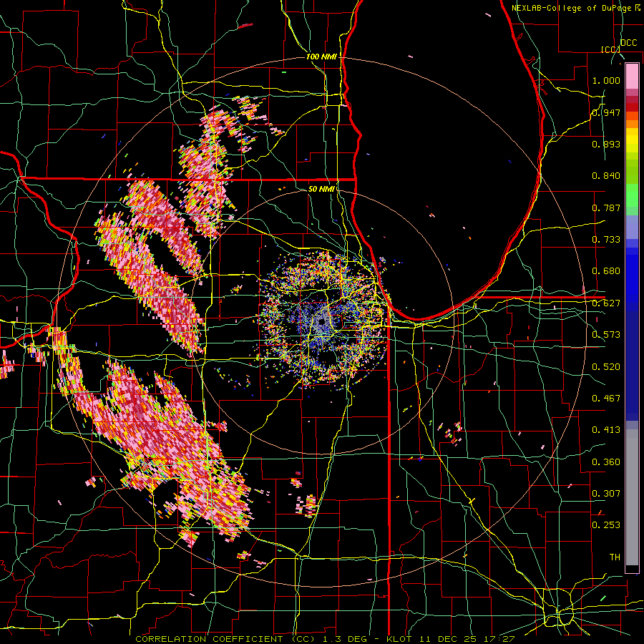Viewport: 644px width, 644px height.
Task: Click the 0.947 legend value
Action: pos(606,112)
